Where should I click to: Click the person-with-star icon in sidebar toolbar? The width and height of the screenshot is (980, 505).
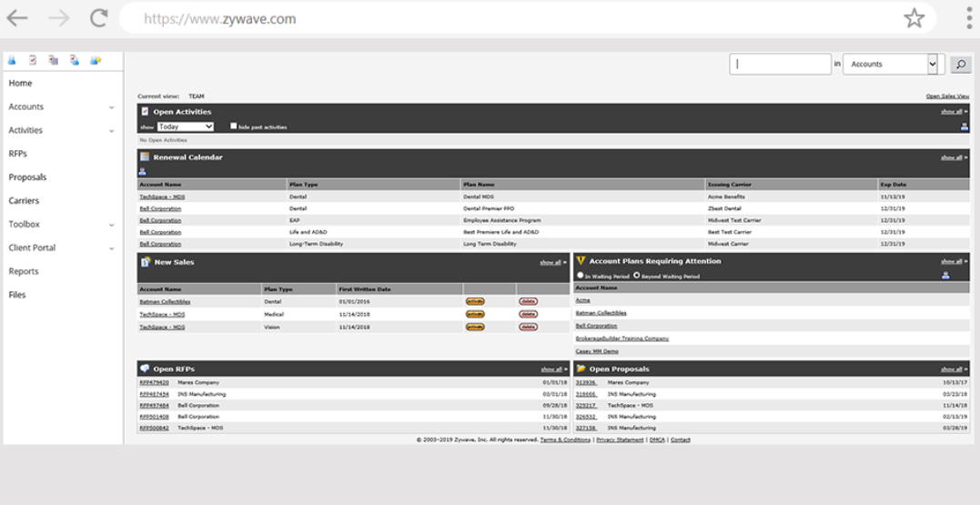click(x=95, y=60)
